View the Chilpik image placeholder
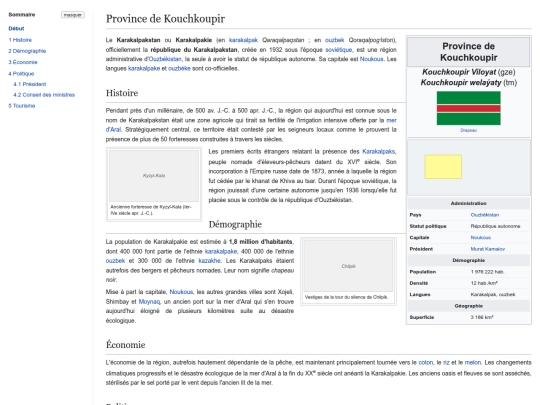540x405 pixels. [348, 266]
